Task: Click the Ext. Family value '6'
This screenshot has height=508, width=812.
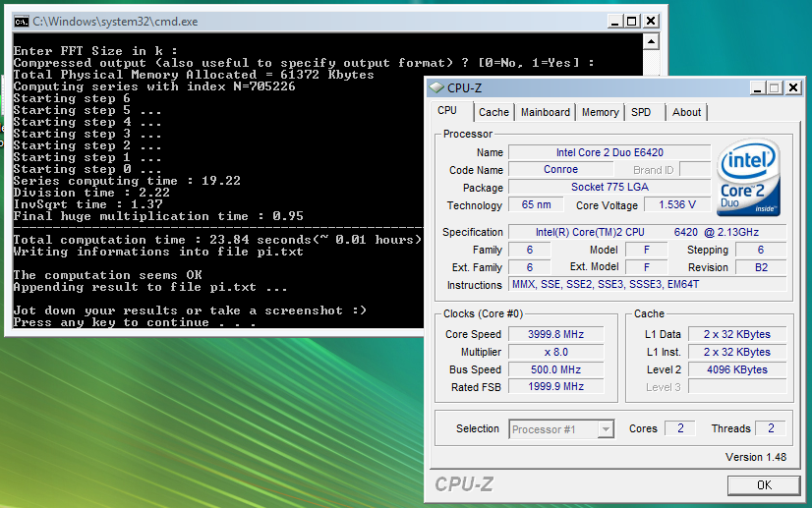Action: pyautogui.click(x=529, y=267)
